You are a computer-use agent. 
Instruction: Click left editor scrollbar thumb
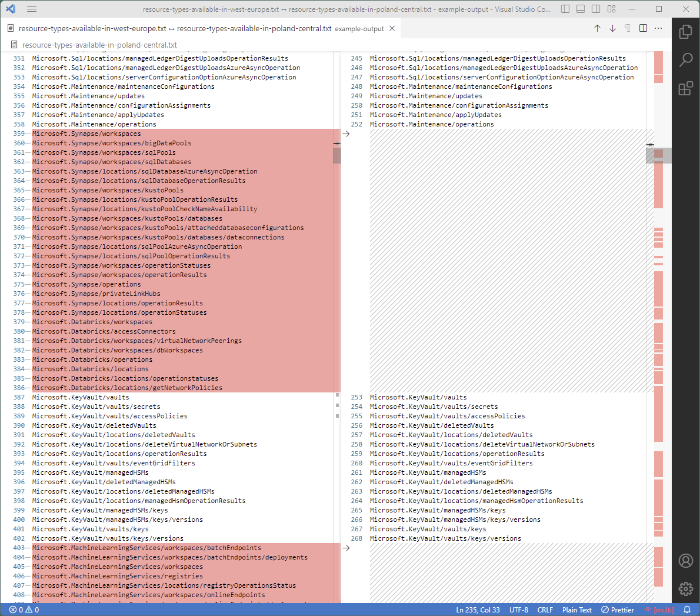tap(337, 156)
